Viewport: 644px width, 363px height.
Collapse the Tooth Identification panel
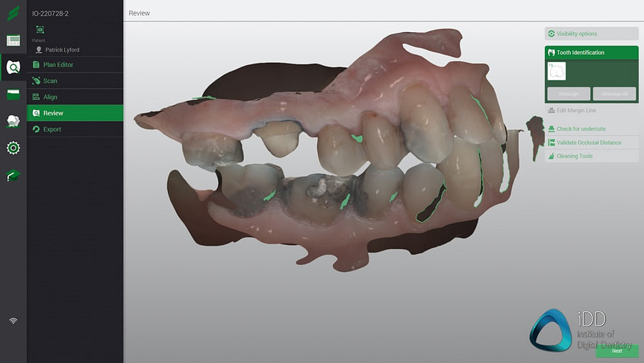click(x=581, y=52)
